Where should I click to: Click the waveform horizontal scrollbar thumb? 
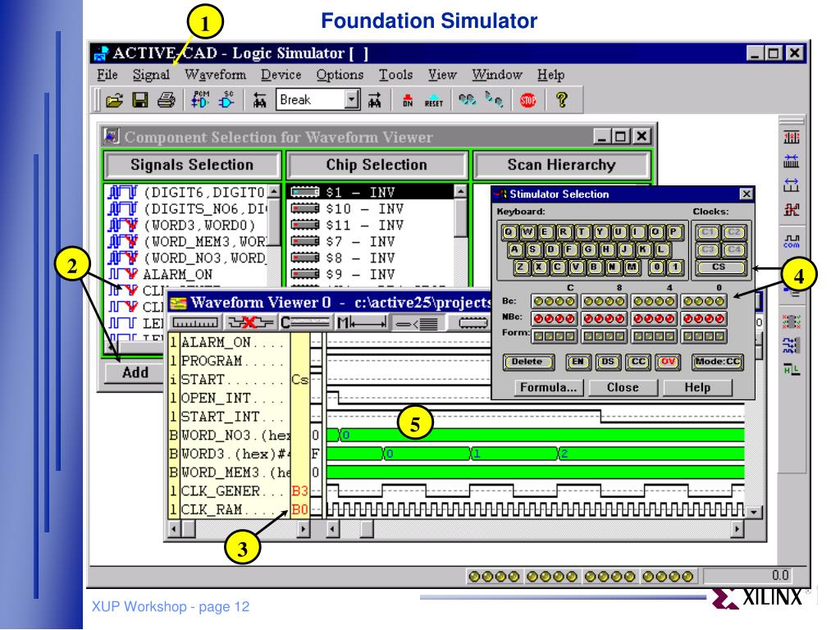367,529
